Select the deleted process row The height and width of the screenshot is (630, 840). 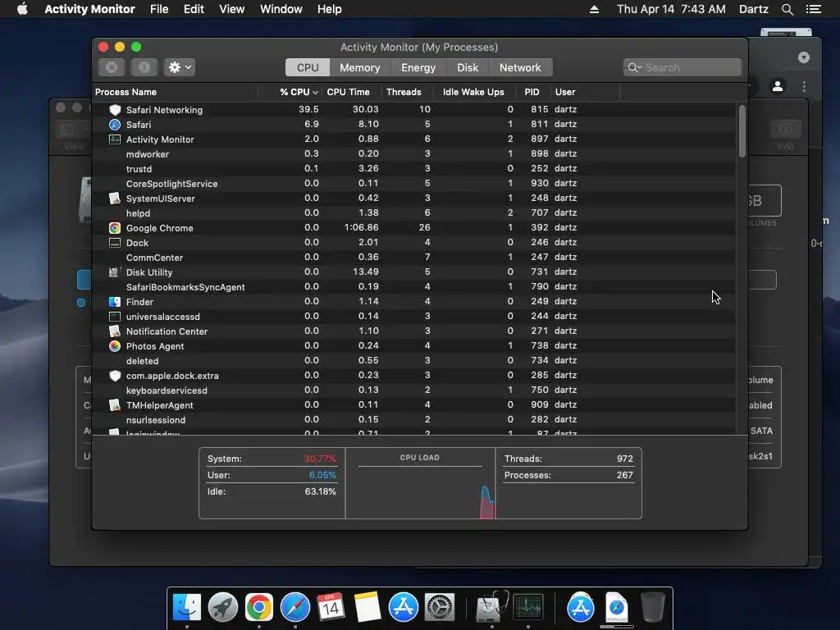coord(414,361)
